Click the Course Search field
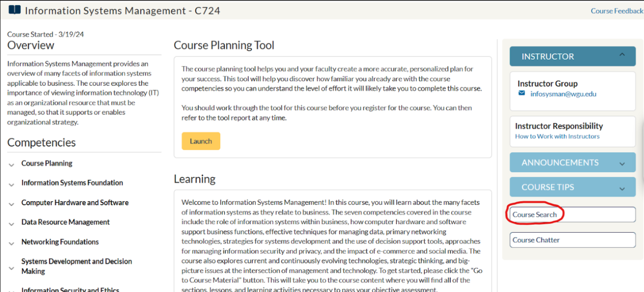 pos(573,214)
